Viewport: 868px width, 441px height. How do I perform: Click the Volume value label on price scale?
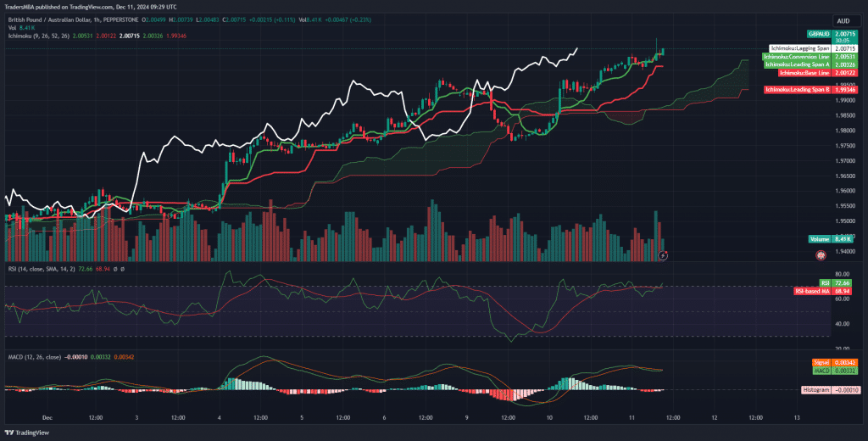829,240
